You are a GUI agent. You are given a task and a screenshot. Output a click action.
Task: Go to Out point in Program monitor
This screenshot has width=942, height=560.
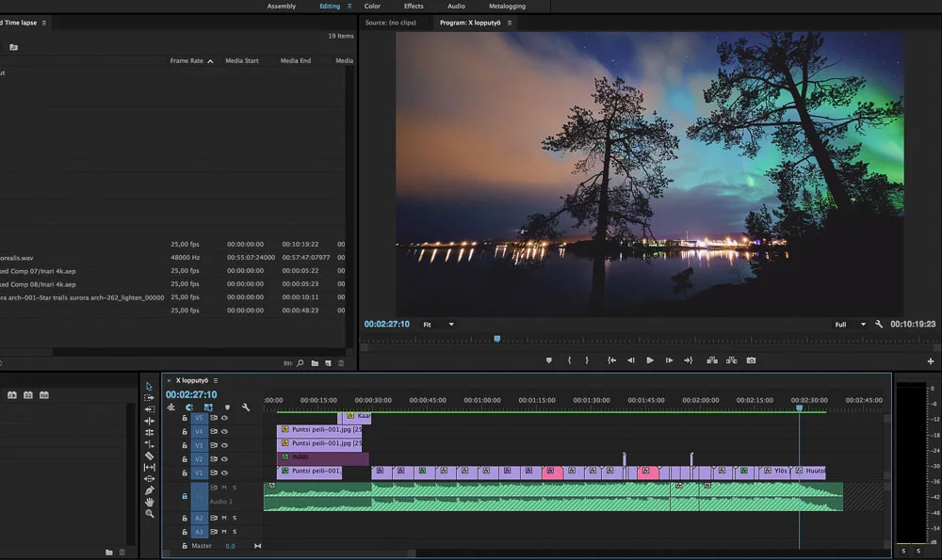coord(689,360)
